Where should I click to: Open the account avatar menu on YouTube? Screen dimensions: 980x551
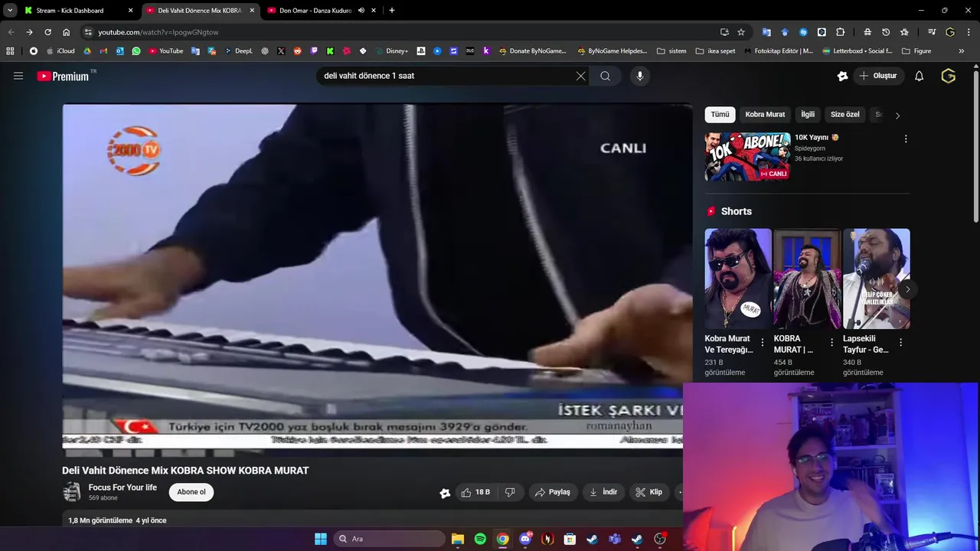click(948, 76)
